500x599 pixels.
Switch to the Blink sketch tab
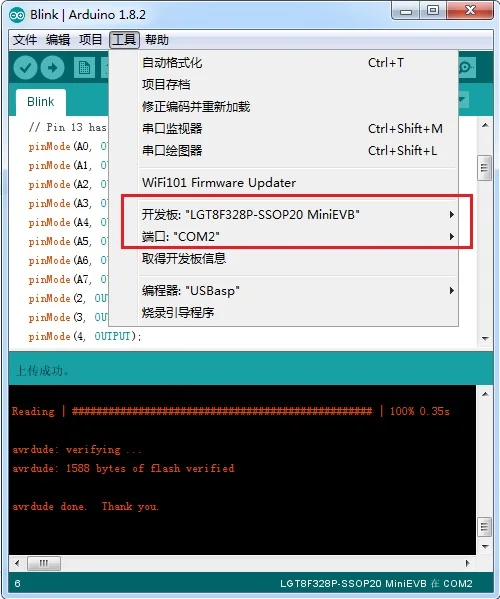41,102
